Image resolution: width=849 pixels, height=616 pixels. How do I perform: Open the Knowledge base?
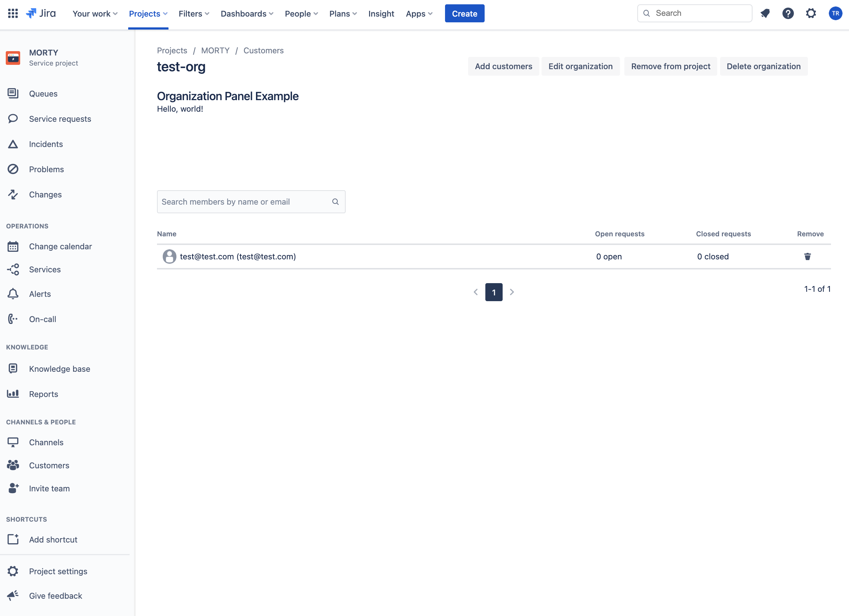59,369
